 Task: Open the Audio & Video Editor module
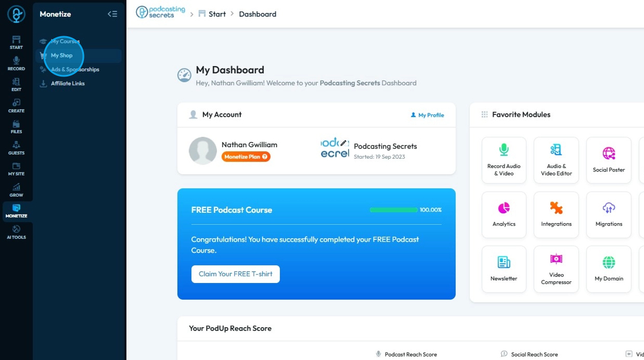556,160
